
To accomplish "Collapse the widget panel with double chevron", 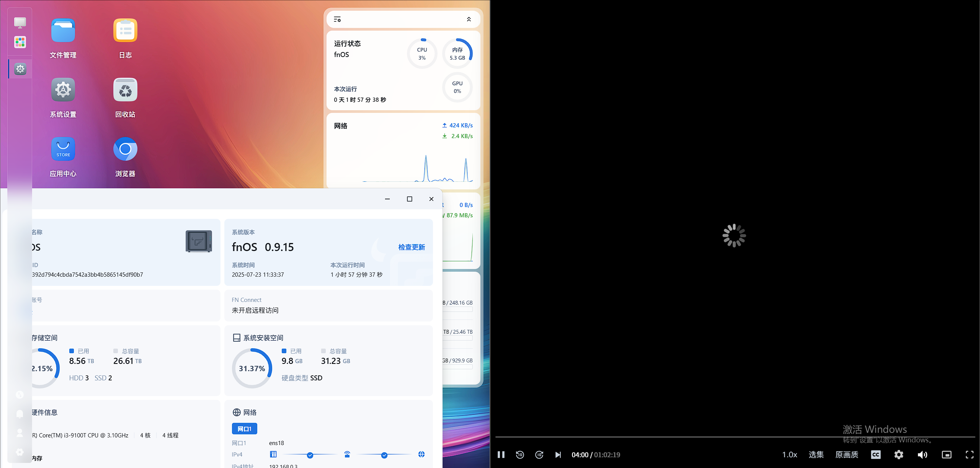I will [469, 19].
